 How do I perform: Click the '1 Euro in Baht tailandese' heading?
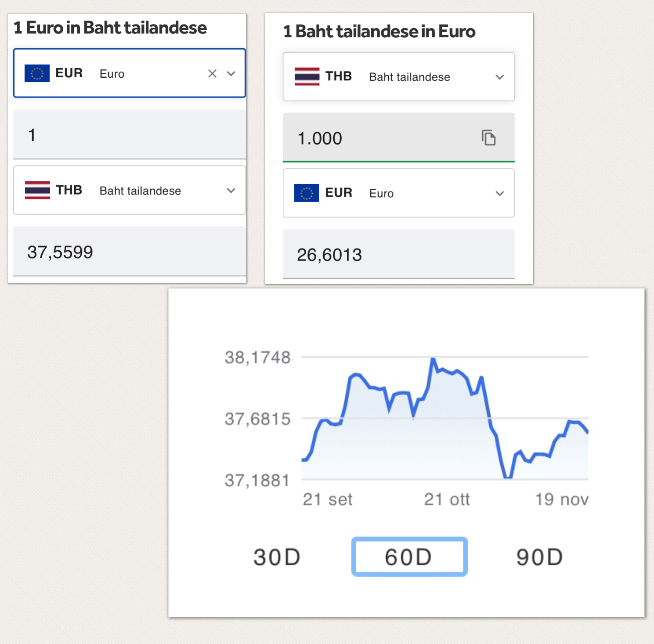tap(110, 28)
